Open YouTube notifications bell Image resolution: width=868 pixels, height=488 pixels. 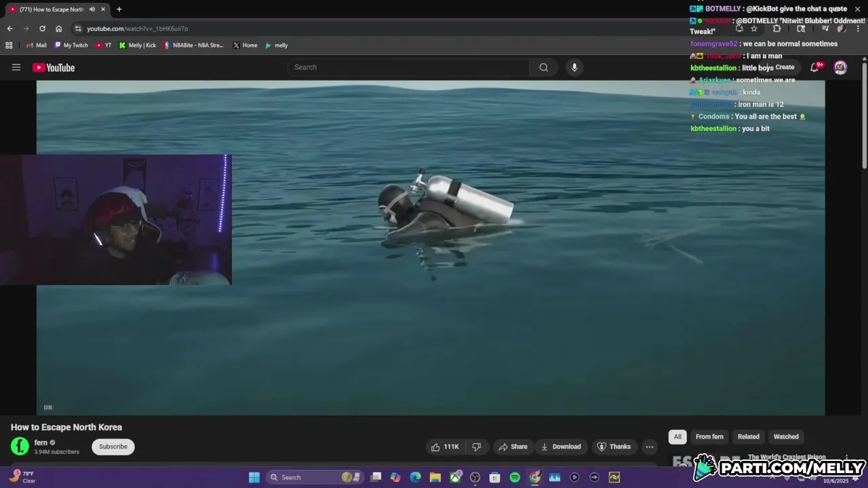[815, 67]
